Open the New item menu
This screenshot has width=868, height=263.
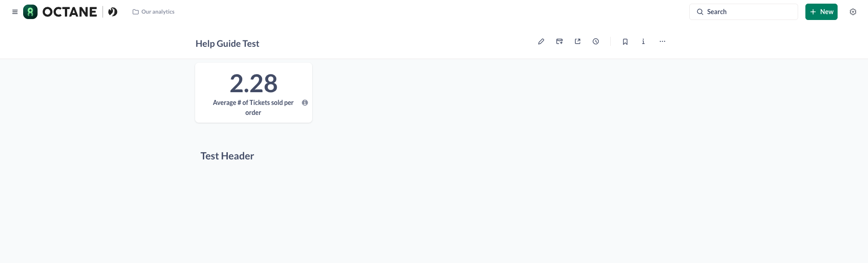pyautogui.click(x=821, y=12)
